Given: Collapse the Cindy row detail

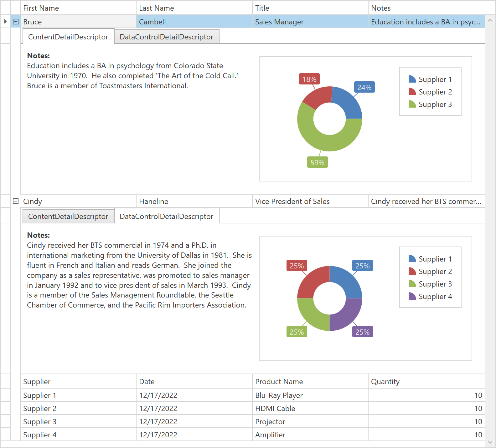Looking at the screenshot, I should (16, 201).
